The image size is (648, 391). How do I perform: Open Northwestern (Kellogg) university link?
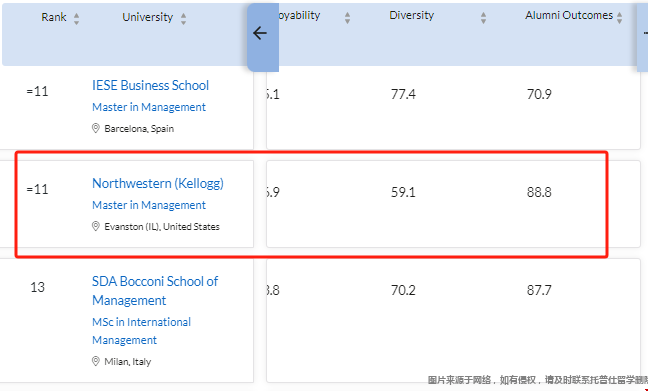click(158, 184)
